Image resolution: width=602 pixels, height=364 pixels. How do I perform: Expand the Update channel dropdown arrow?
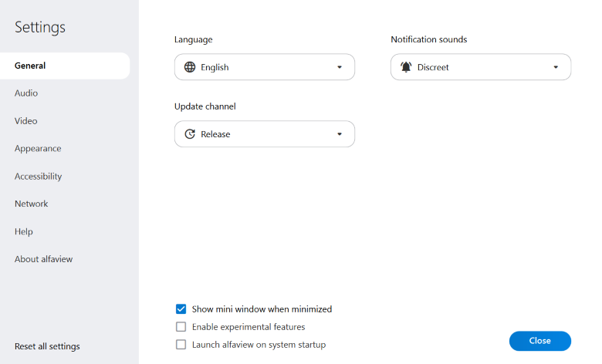(339, 134)
